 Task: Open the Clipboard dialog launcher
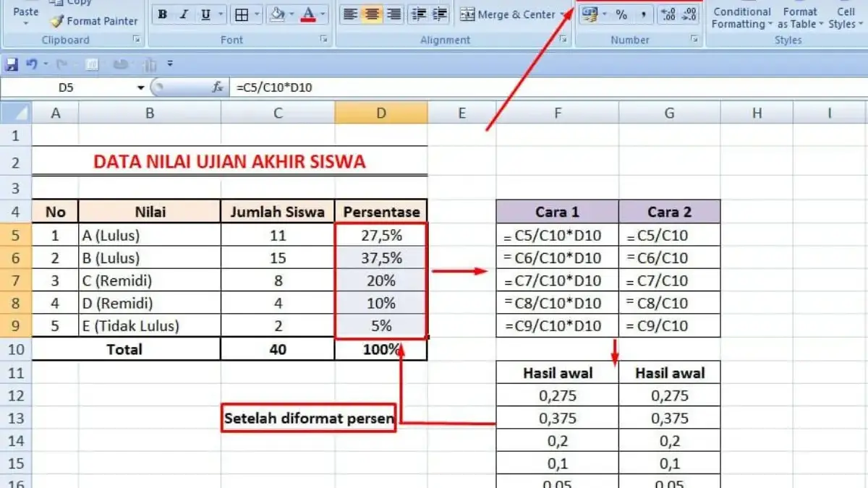click(136, 40)
